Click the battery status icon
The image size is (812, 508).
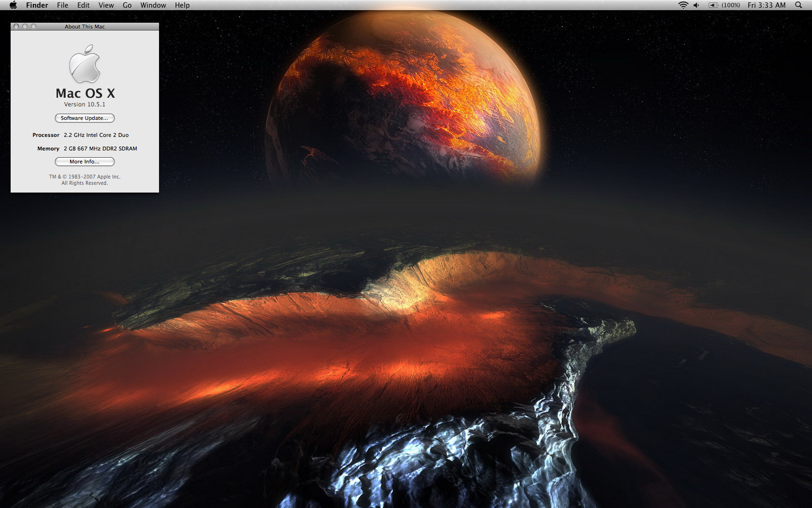tap(713, 5)
